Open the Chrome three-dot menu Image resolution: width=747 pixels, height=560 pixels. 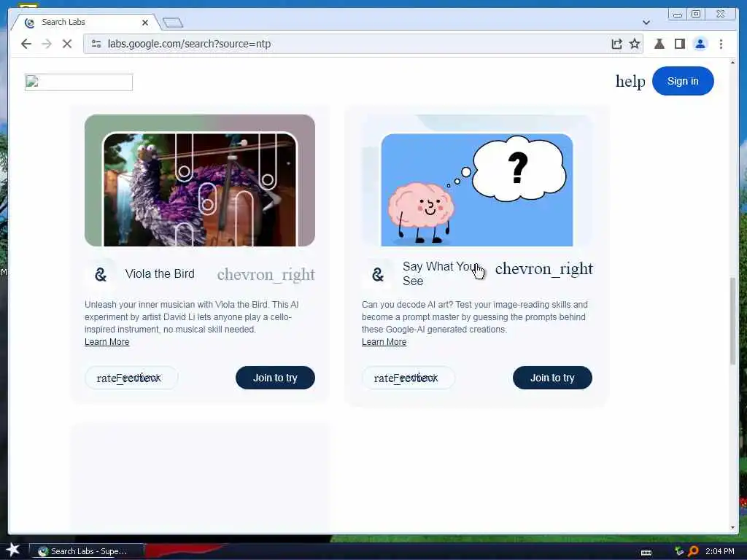[x=721, y=44]
